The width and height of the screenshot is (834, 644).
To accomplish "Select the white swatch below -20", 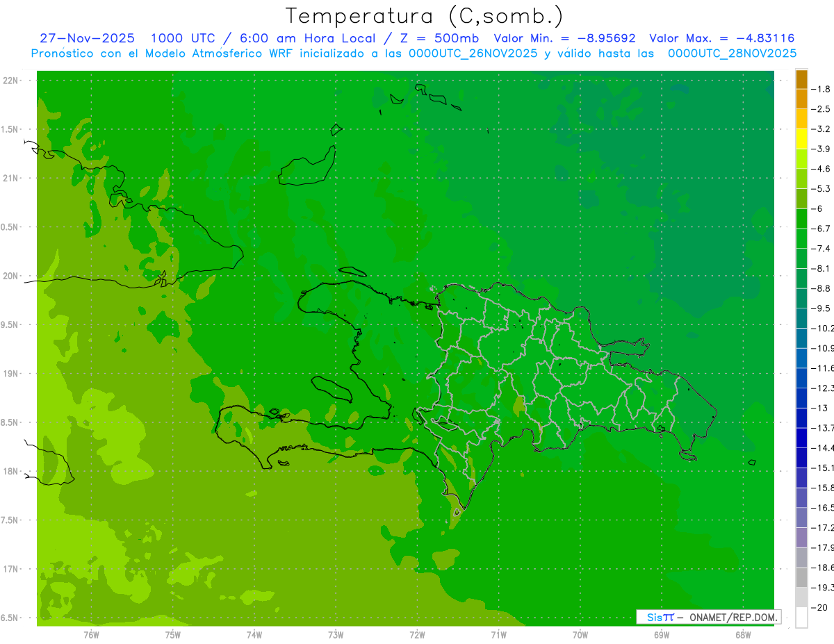I will coord(801,618).
